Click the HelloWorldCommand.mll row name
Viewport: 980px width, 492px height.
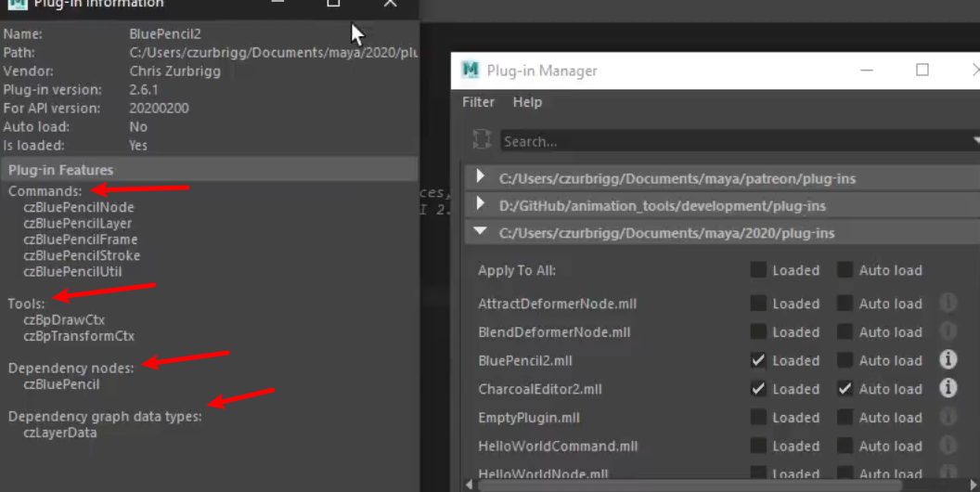[x=558, y=446]
